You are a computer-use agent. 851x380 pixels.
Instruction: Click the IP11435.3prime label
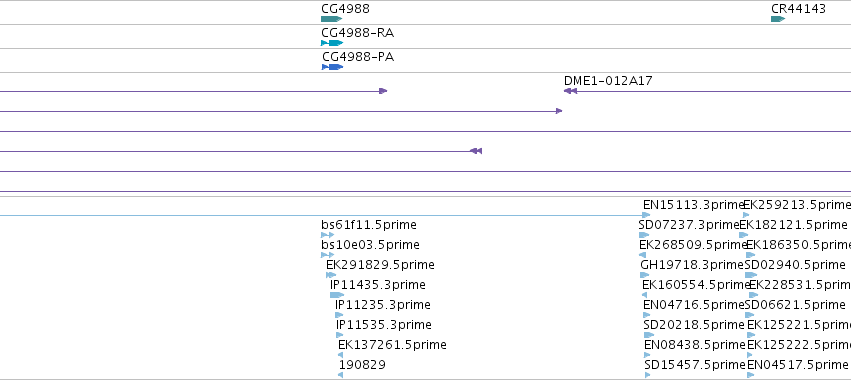click(x=378, y=285)
